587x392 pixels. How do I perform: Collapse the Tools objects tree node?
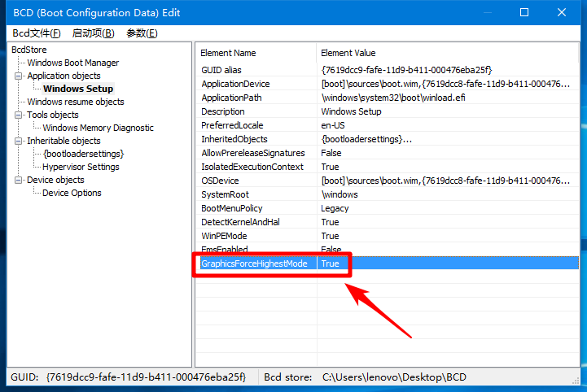tap(20, 115)
